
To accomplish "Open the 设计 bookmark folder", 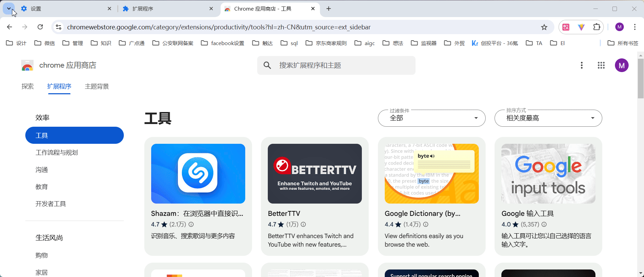I will [16, 43].
